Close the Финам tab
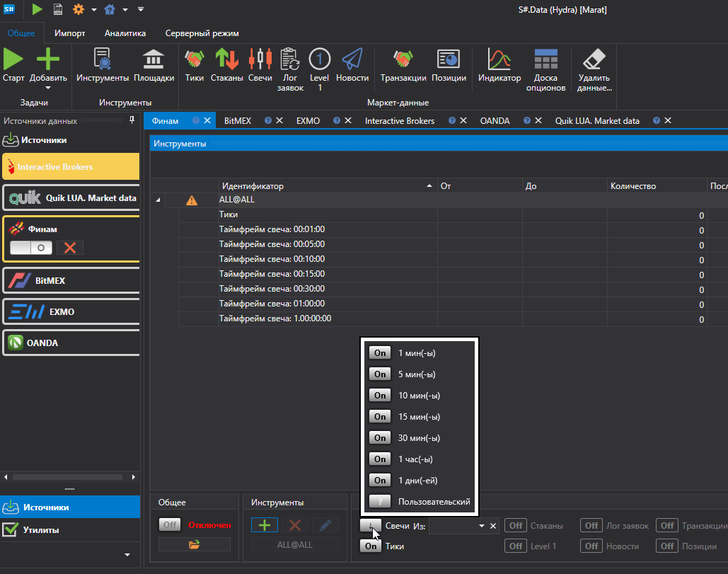The image size is (728, 574). click(207, 120)
